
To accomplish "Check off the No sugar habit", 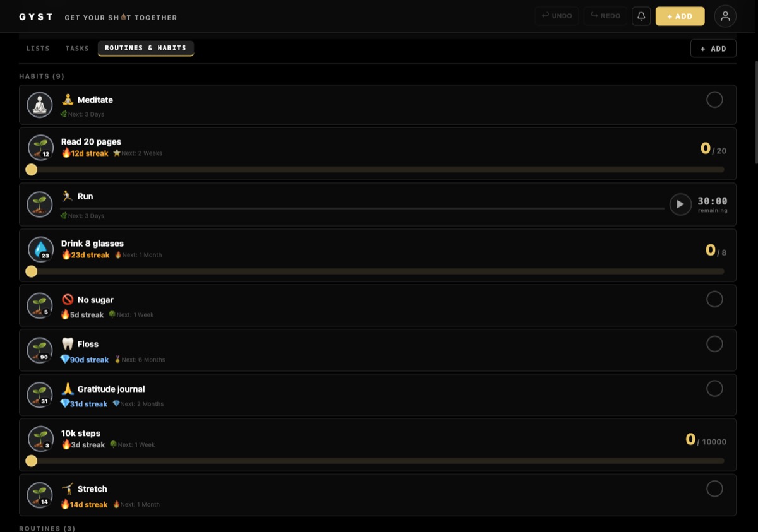I will tap(714, 299).
